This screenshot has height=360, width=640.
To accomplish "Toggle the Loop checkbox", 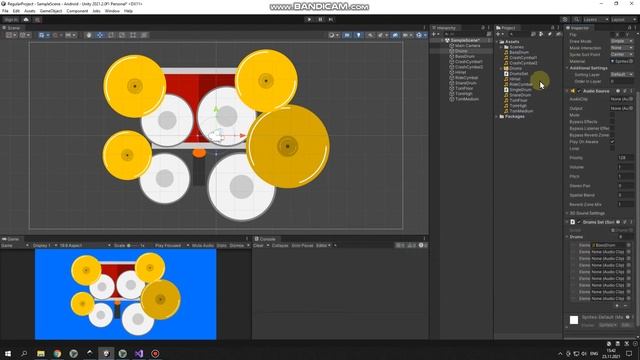I will tap(612, 148).
